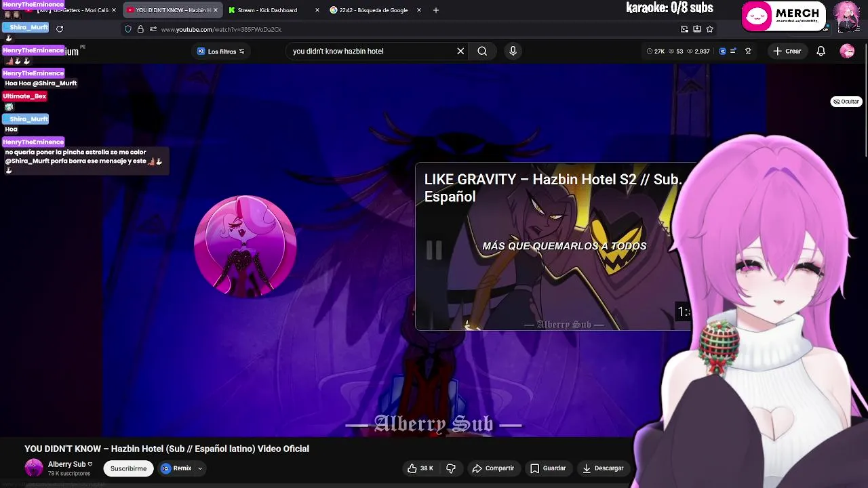Click the video title text
The width and height of the screenshot is (868, 488).
[167, 449]
